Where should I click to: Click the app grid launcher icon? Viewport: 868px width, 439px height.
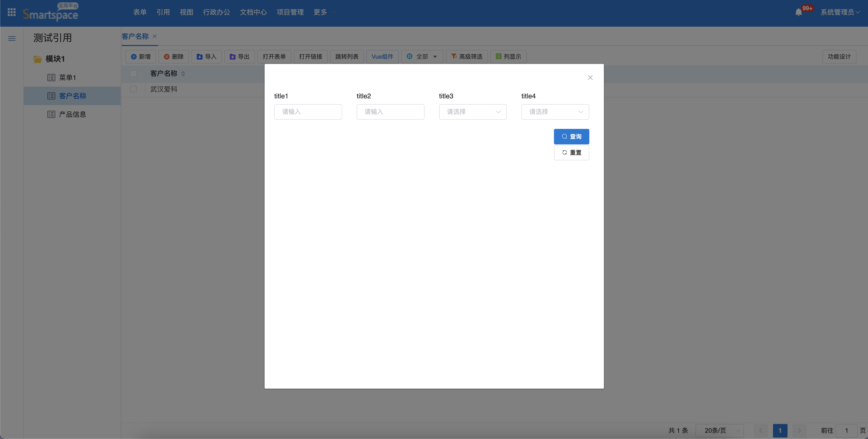[11, 12]
